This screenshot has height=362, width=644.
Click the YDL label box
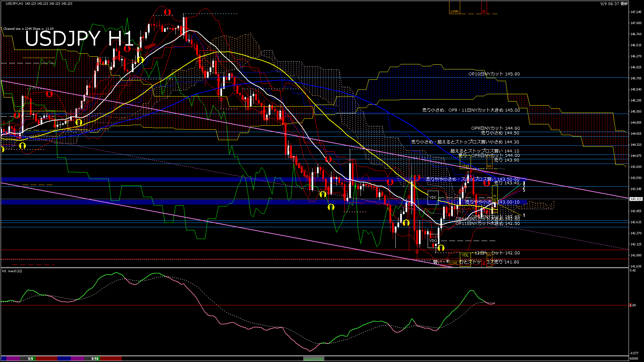(x=465, y=255)
